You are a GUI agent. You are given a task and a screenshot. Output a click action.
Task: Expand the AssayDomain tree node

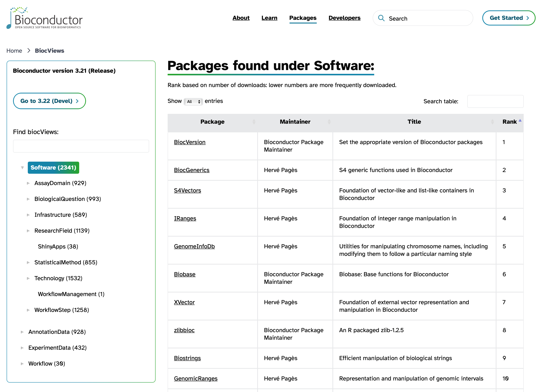pos(28,183)
